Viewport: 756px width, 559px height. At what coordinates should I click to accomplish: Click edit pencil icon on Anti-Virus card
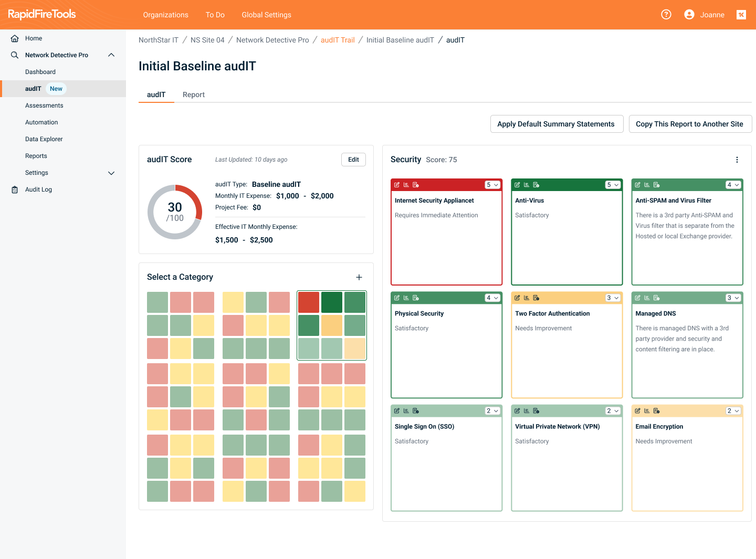click(517, 185)
